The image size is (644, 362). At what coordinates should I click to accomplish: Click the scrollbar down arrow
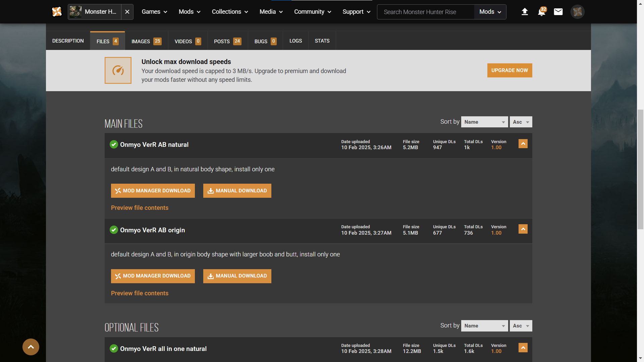pyautogui.click(x=640, y=359)
